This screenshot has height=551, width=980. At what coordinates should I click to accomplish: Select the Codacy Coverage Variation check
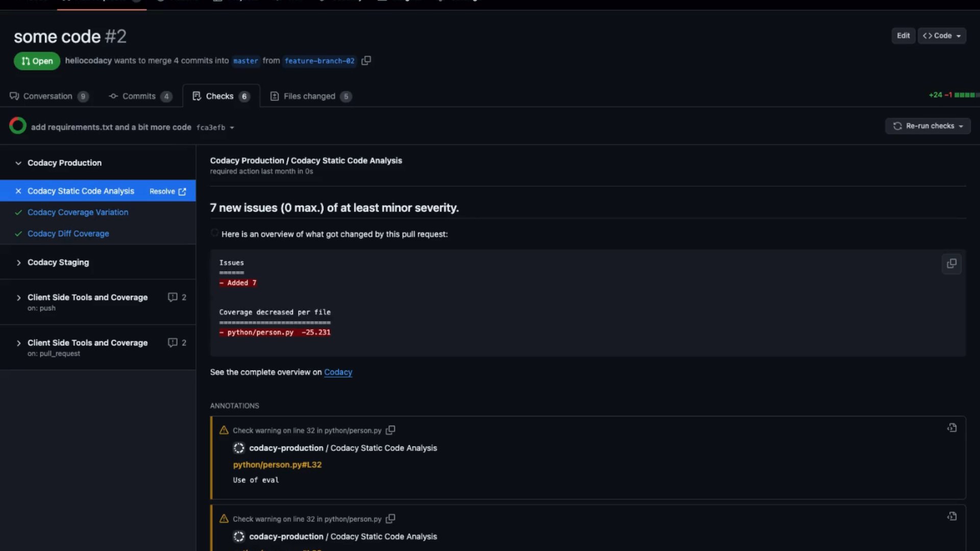click(x=78, y=212)
